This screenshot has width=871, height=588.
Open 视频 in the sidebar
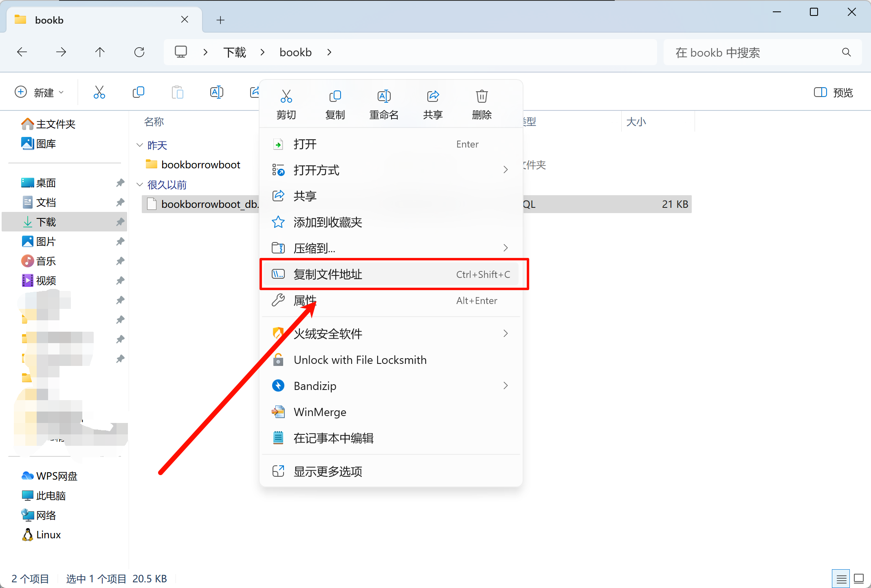pyautogui.click(x=39, y=281)
